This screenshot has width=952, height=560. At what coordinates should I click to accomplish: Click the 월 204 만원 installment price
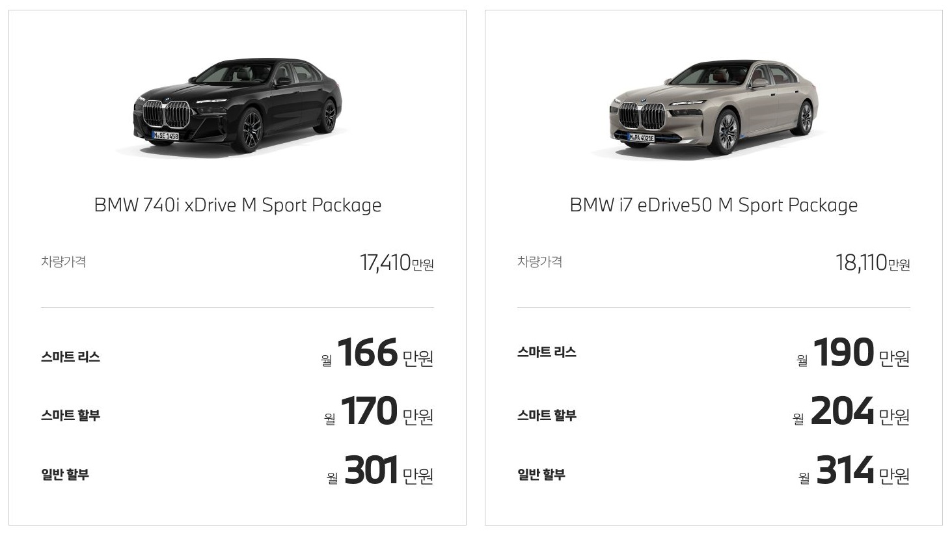click(x=851, y=412)
